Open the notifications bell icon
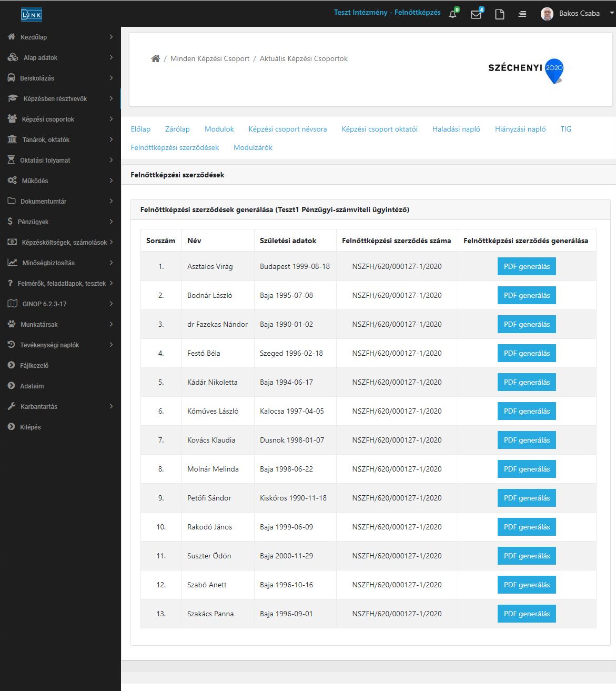616x691 pixels. [453, 14]
